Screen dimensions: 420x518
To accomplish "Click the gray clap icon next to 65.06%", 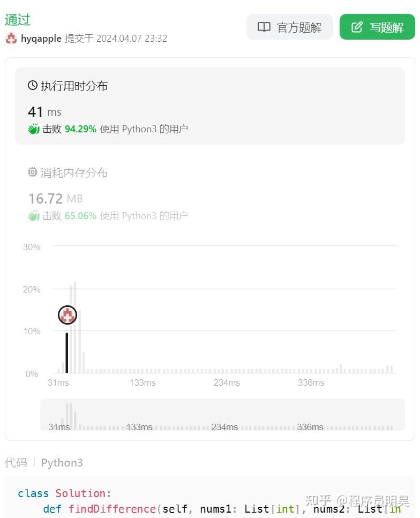I will tap(33, 215).
